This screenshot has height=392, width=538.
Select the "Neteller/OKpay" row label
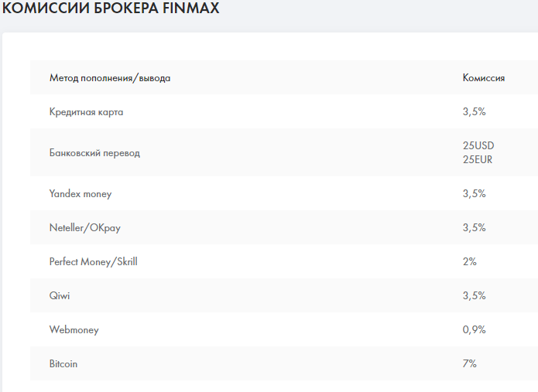tap(84, 228)
